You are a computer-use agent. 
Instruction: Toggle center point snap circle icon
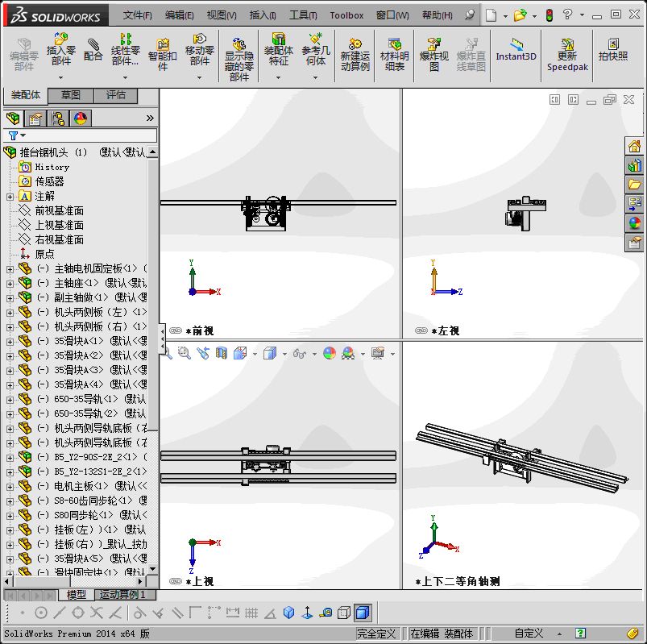pyautogui.click(x=41, y=613)
